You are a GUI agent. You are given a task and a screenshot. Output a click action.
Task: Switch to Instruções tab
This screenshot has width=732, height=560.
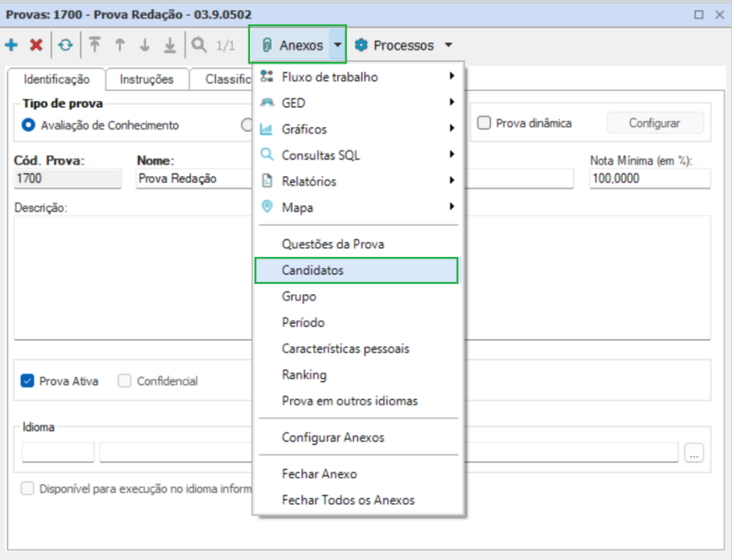pos(146,79)
